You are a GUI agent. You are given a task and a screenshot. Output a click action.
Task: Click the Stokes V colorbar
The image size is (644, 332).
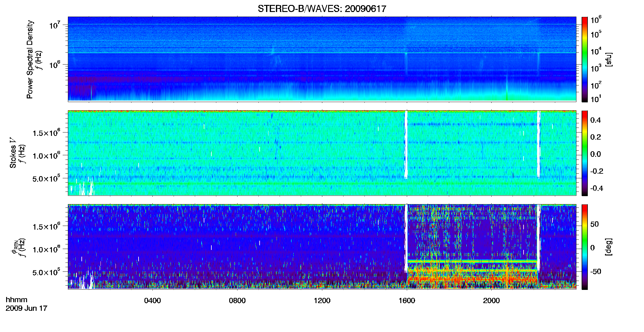585,153
